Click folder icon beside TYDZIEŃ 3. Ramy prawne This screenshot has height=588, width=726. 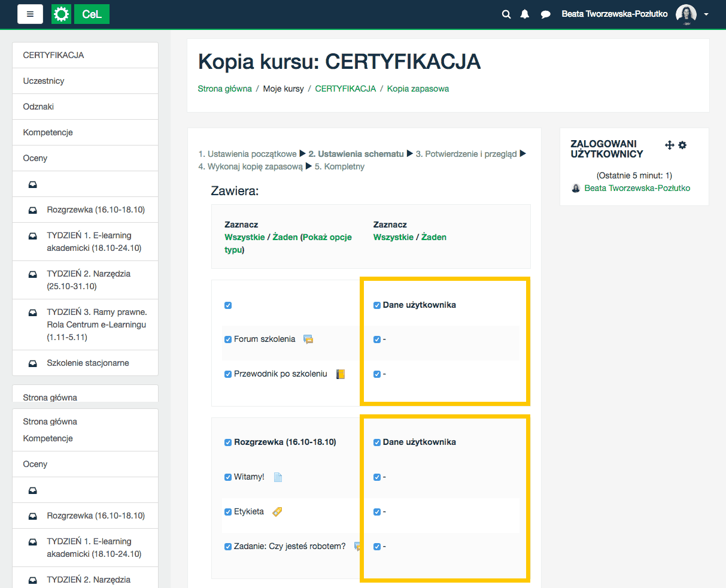pos(33,313)
